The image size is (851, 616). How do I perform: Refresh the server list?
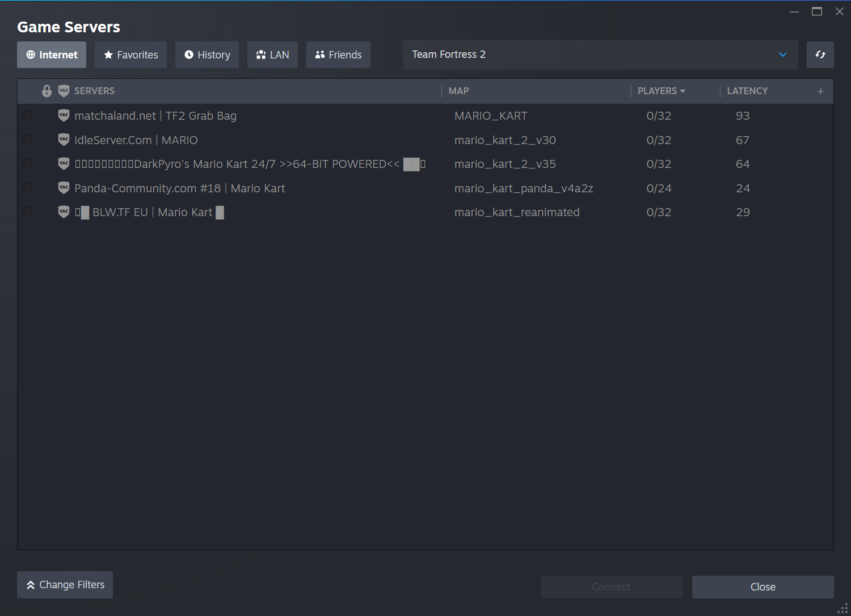coord(820,54)
